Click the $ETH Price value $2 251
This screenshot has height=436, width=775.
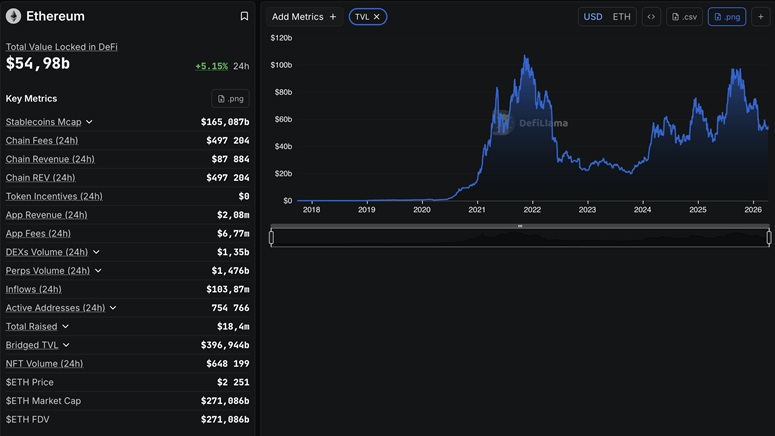[x=233, y=382]
